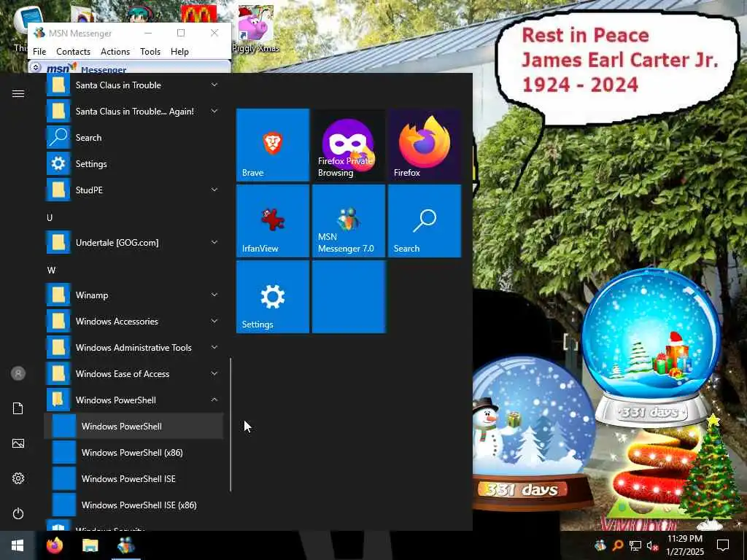The height and width of the screenshot is (560, 747).
Task: Maximize the MSN Messenger window
Action: (181, 33)
